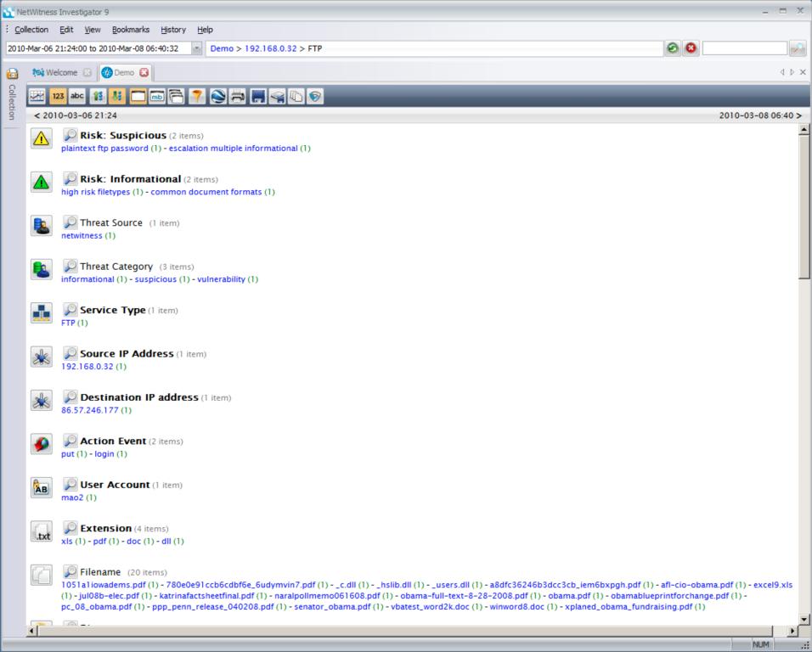Open the Help menu

tap(205, 30)
